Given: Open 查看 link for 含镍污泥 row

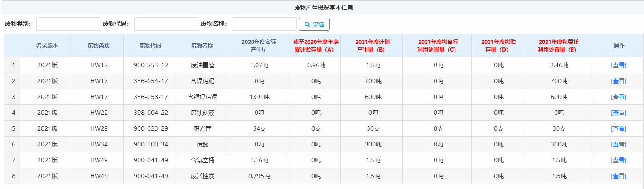Looking at the screenshot, I should click(619, 81).
